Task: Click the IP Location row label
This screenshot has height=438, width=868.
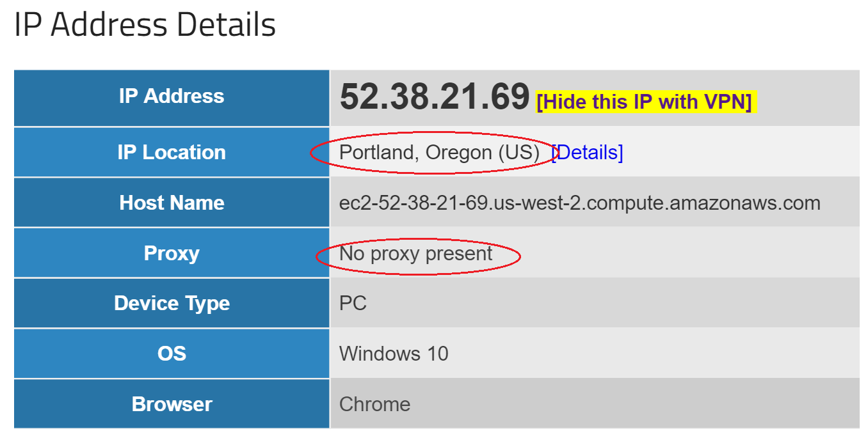Action: 172,152
